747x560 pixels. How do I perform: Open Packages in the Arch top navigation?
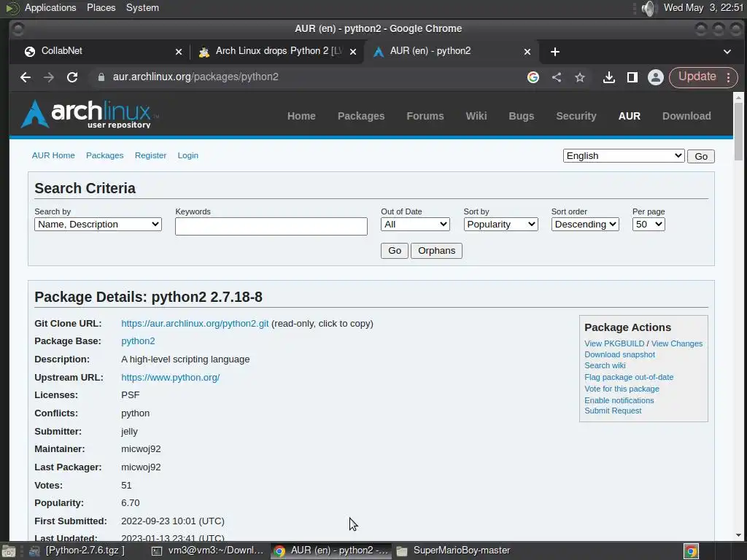click(361, 116)
